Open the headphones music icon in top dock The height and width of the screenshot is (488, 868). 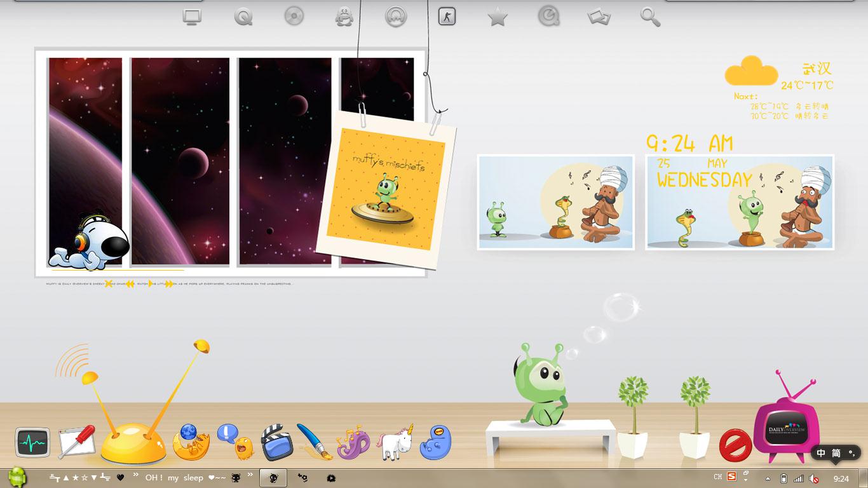(x=396, y=17)
